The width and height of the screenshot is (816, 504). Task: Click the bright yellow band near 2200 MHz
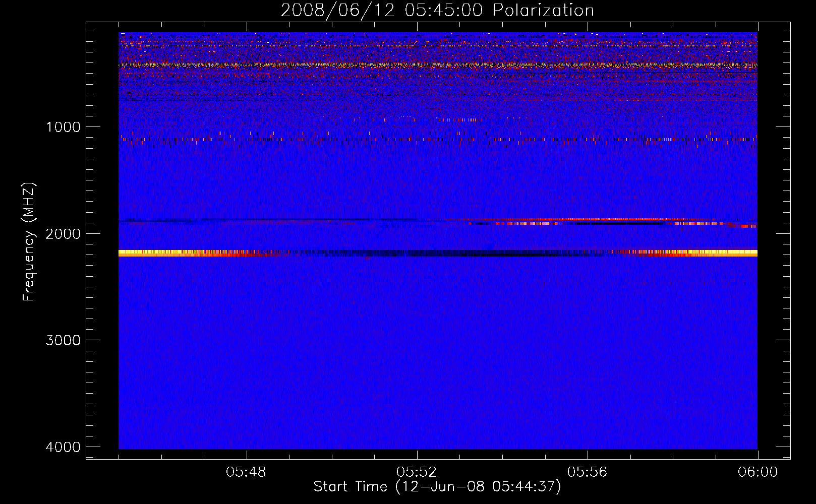[438, 253]
